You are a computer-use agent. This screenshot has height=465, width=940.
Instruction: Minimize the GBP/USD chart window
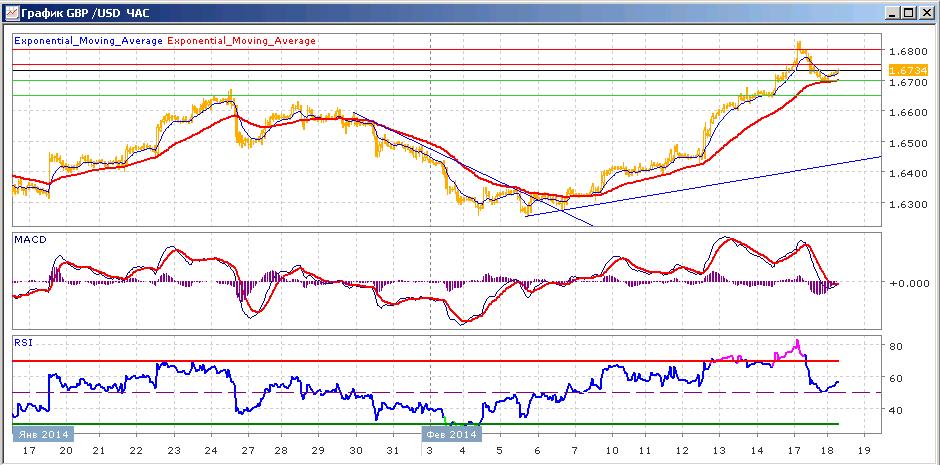(893, 12)
